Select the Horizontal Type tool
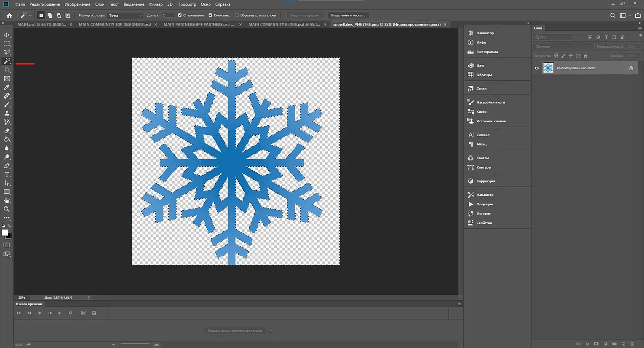The height and width of the screenshot is (348, 644). point(7,174)
